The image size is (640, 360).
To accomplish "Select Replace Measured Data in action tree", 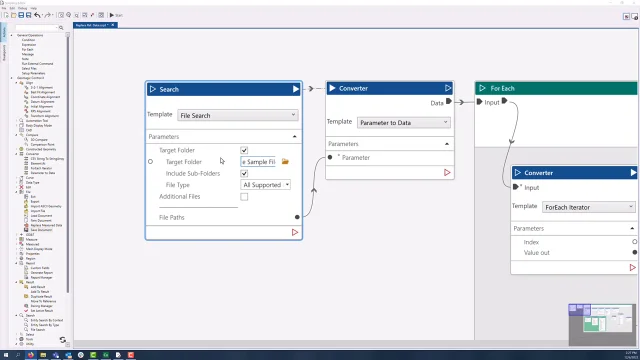I will pos(46,225).
